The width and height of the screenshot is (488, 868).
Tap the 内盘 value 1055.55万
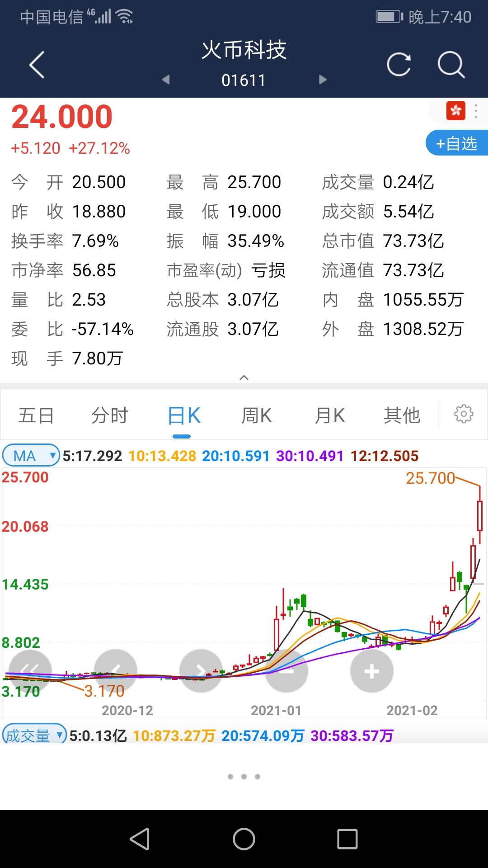423,300
